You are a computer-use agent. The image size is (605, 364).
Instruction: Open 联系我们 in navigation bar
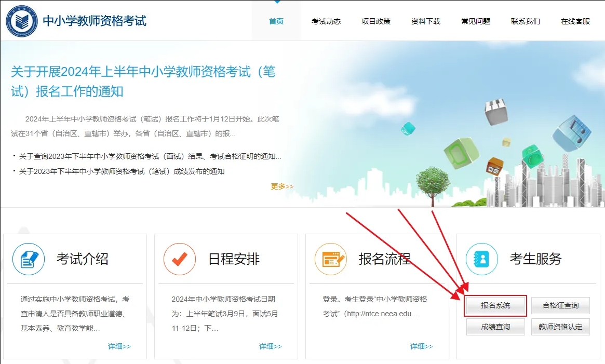point(526,21)
